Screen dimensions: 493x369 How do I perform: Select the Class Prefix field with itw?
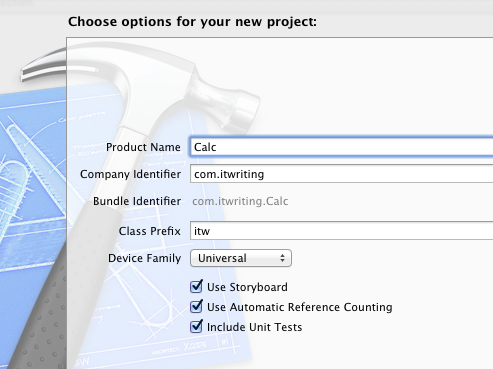click(x=341, y=231)
